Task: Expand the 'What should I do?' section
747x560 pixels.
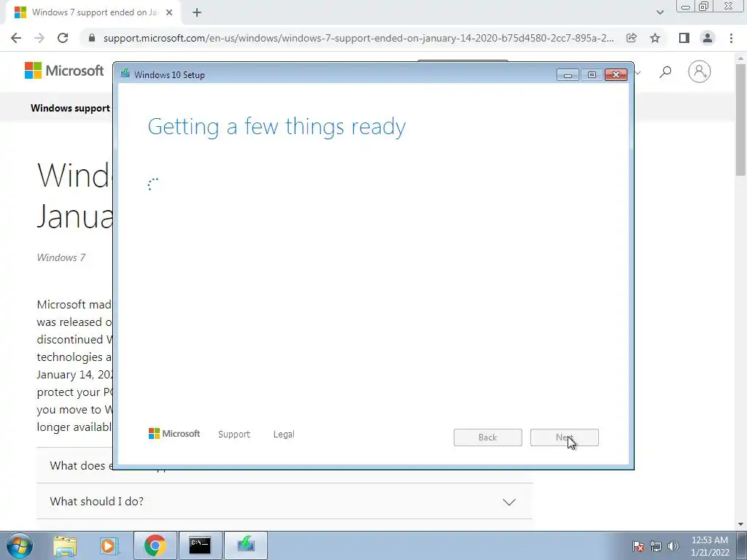Action: 284,502
